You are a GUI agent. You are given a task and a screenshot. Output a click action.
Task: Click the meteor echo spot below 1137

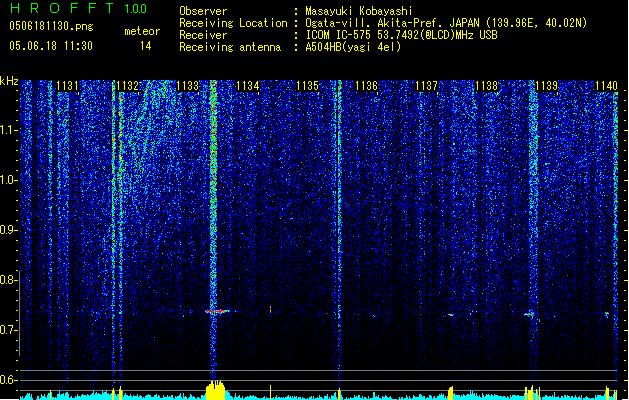[450, 315]
